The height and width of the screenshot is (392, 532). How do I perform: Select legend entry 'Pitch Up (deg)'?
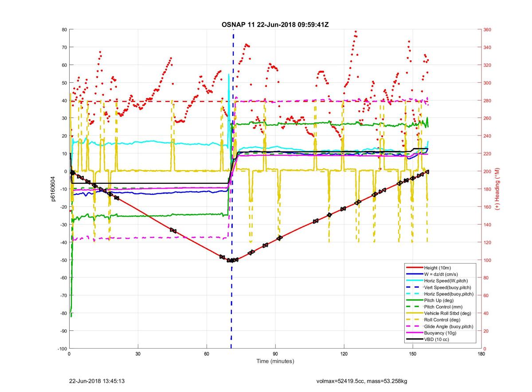point(439,300)
